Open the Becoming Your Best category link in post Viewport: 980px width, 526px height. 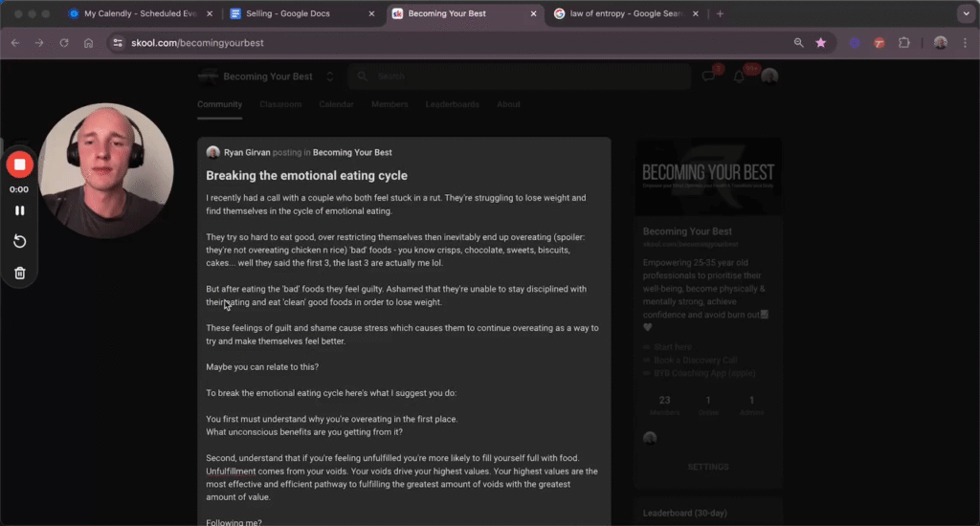click(x=352, y=152)
